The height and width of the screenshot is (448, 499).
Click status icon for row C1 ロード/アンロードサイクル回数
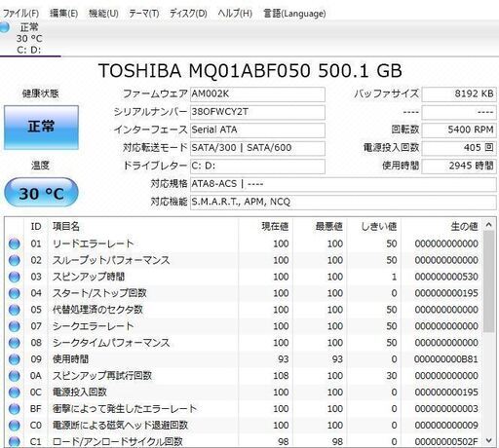14,442
